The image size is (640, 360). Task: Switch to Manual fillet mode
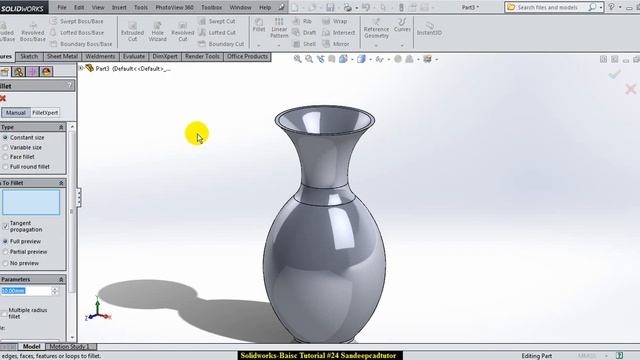tap(16, 113)
